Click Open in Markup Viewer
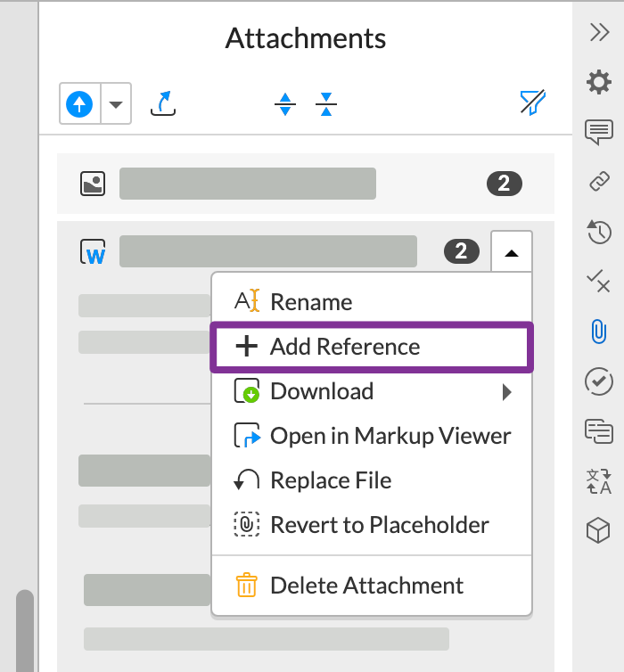The height and width of the screenshot is (672, 624). pos(390,436)
